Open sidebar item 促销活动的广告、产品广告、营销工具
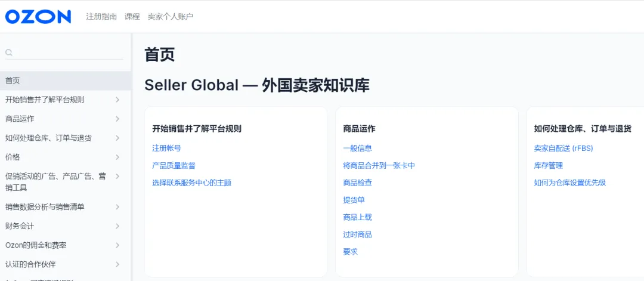The height and width of the screenshot is (281, 644). 55,182
